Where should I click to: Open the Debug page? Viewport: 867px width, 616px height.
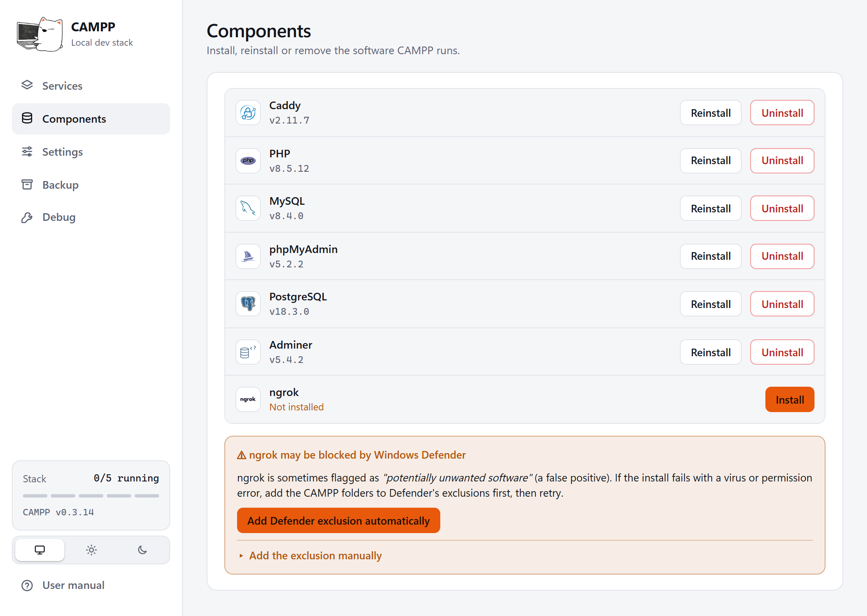coord(91,217)
